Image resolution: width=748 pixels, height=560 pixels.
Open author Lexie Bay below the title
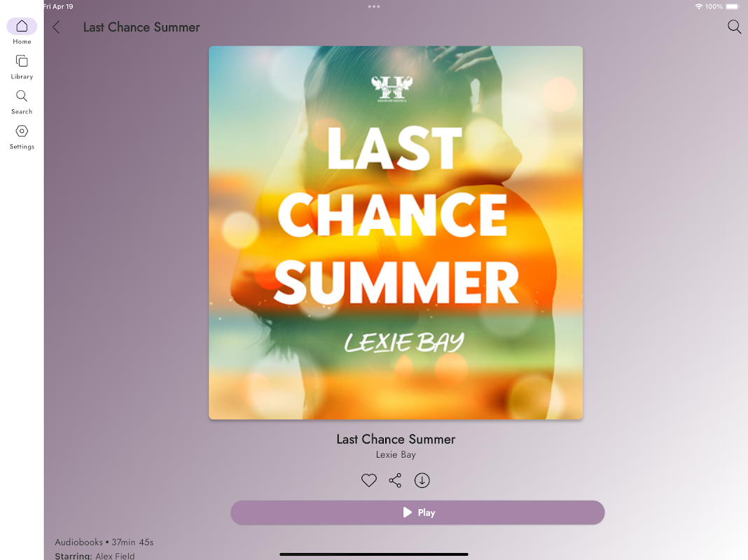(x=396, y=455)
